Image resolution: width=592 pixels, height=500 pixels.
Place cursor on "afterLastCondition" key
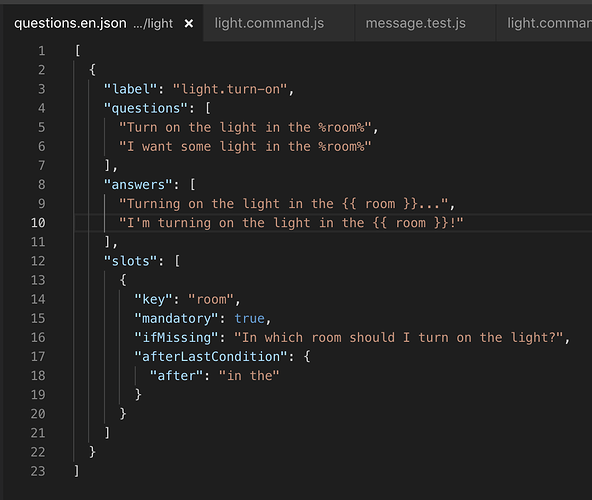tap(211, 356)
